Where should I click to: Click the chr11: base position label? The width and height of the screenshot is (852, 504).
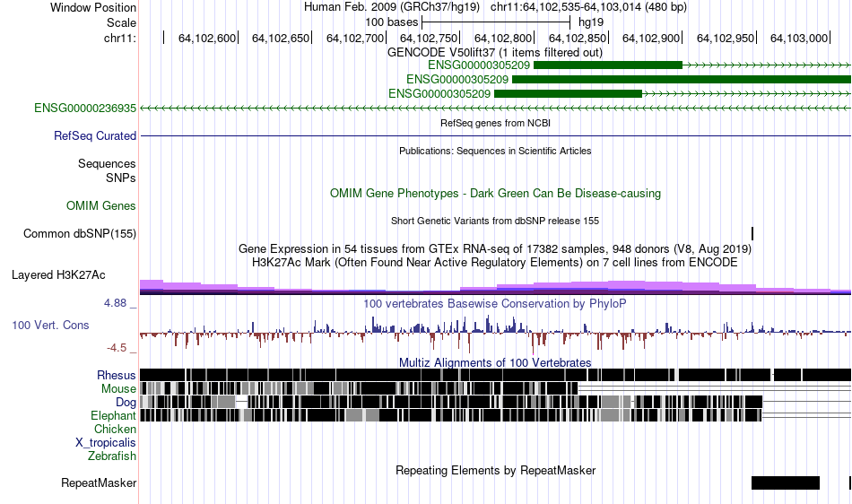tap(120, 38)
